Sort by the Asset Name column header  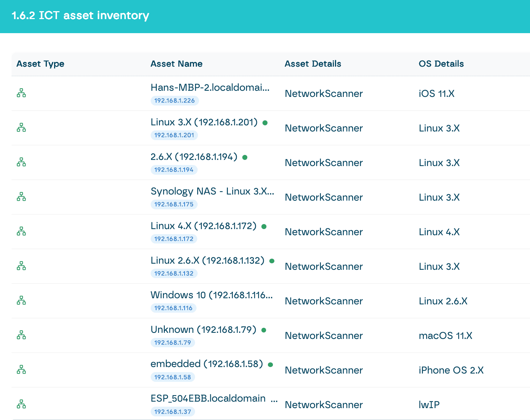[x=177, y=64]
